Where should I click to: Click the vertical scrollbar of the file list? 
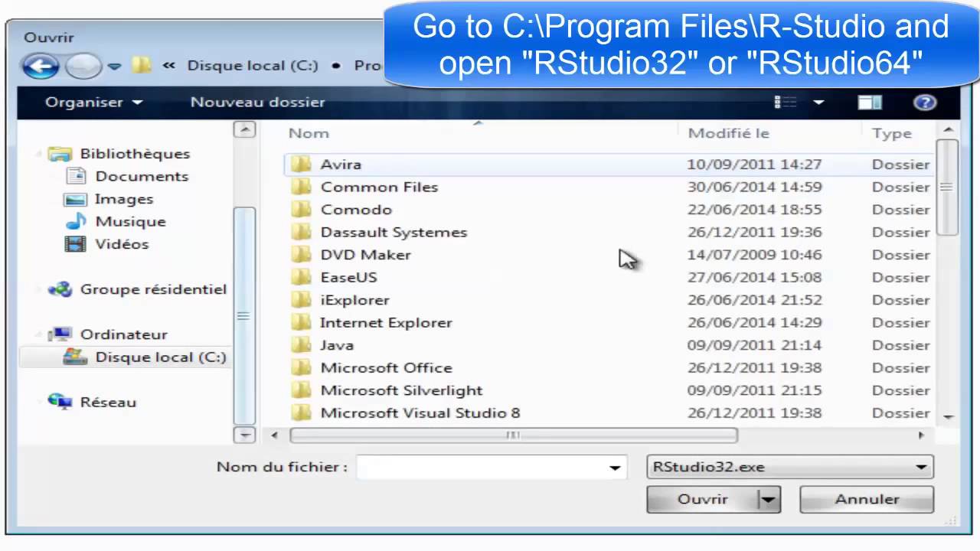(947, 187)
